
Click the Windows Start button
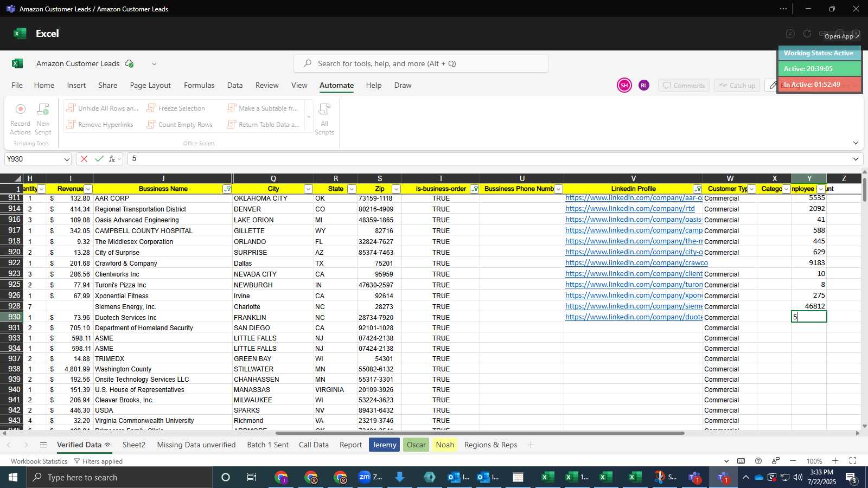(x=13, y=477)
